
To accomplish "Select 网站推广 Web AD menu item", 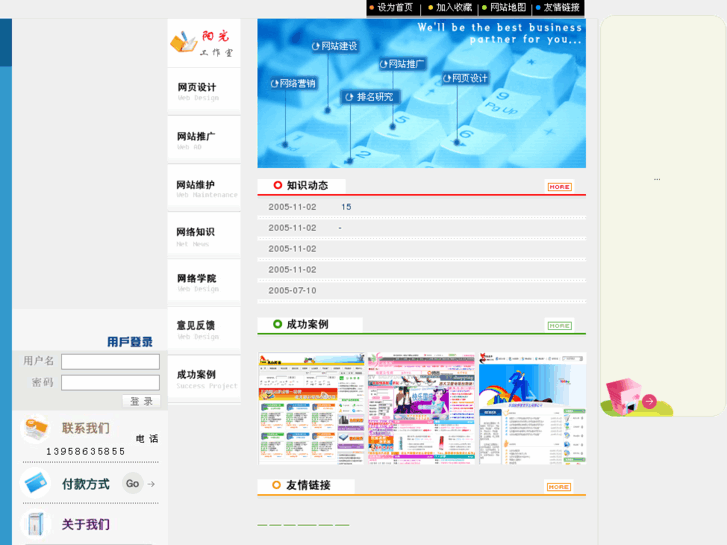I will [204, 140].
